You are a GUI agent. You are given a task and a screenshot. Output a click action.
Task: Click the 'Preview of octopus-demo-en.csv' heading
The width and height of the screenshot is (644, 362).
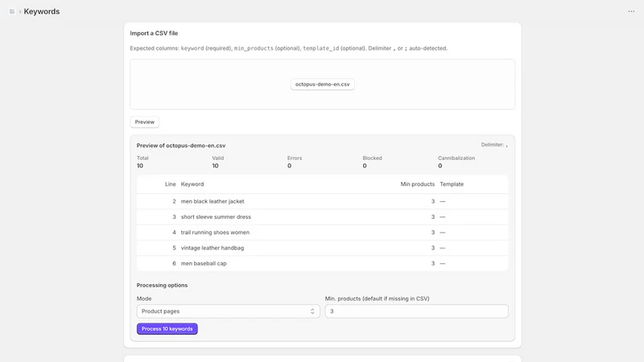[x=181, y=146]
